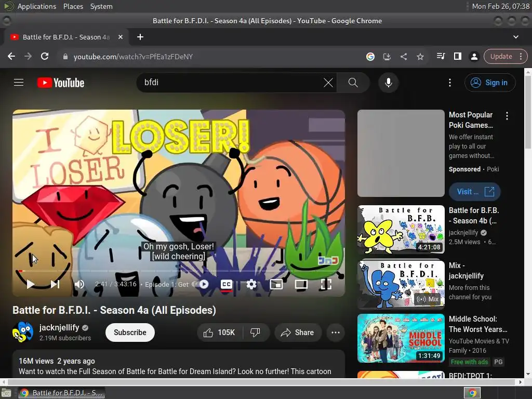Screen dimensions: 532x399
Task: Click Chrome Update button
Action: click(x=501, y=56)
